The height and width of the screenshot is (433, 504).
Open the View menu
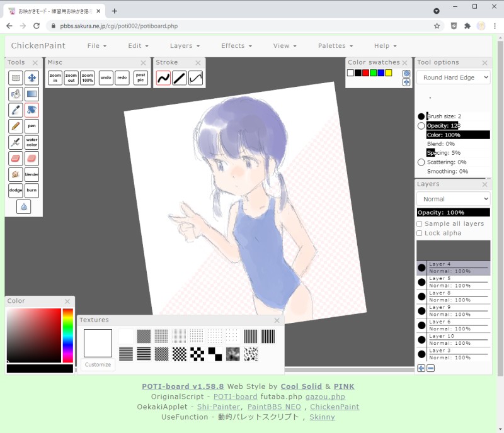pos(285,46)
